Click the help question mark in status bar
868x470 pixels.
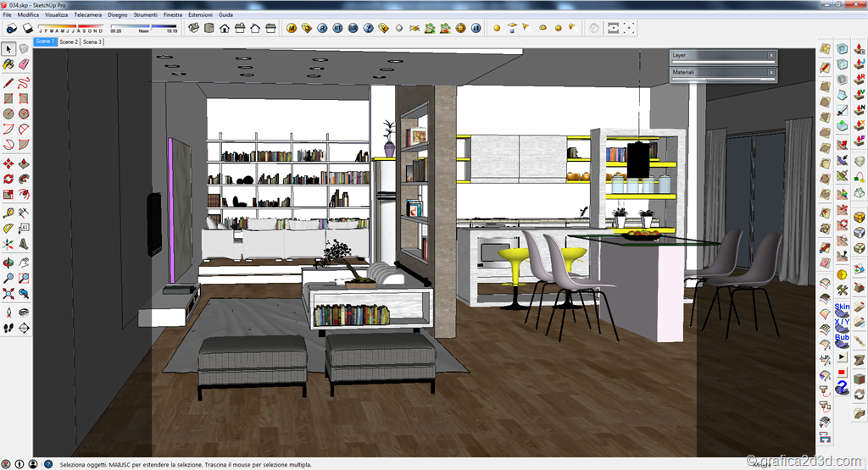pos(48,464)
